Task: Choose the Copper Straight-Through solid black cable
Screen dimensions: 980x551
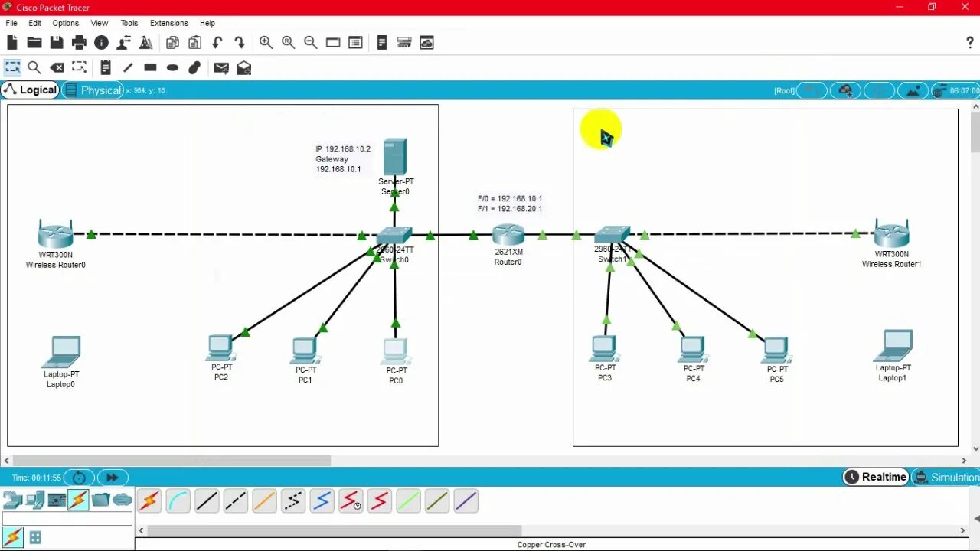Action: [207, 501]
